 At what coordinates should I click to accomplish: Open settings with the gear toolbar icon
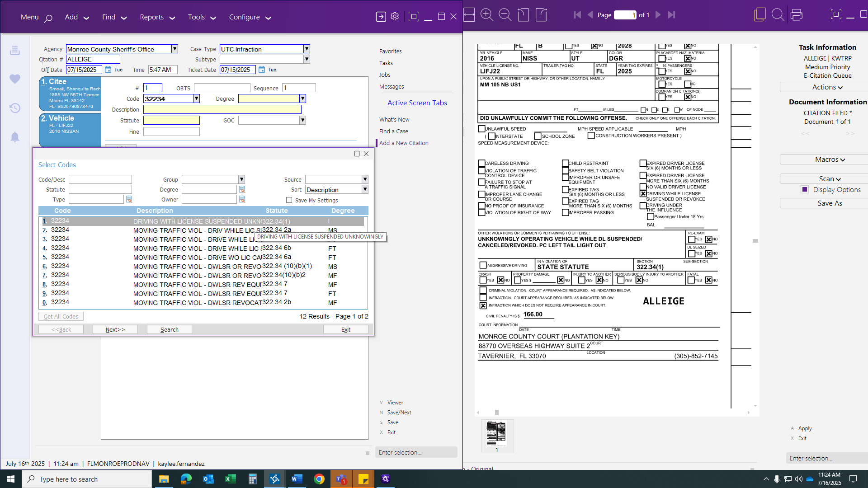coord(394,16)
